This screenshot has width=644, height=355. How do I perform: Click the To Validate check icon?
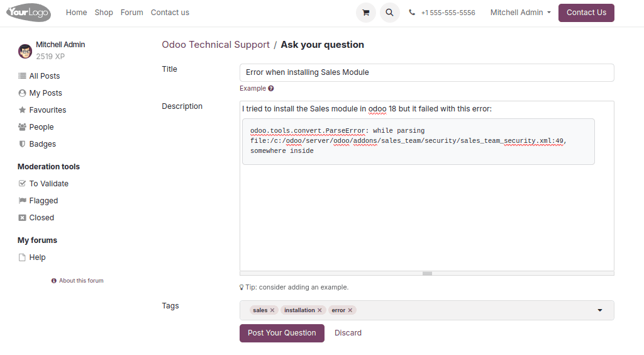point(22,183)
